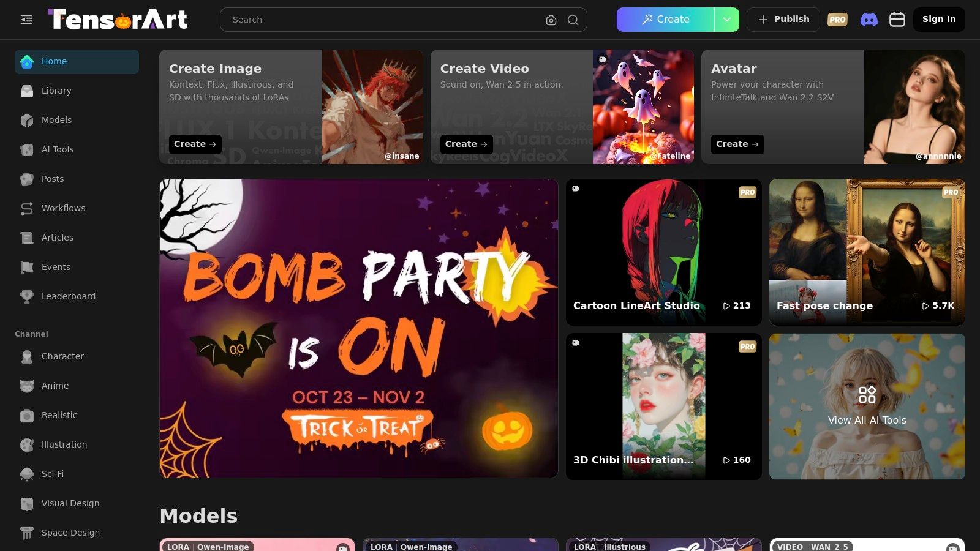Open the Discord icon link
This screenshot has width=980, height=551.
(869, 20)
